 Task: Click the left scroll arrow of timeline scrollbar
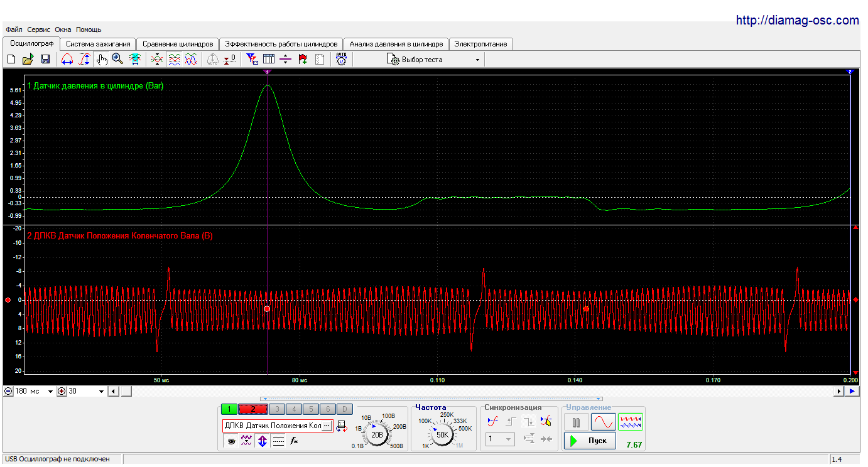tap(114, 391)
